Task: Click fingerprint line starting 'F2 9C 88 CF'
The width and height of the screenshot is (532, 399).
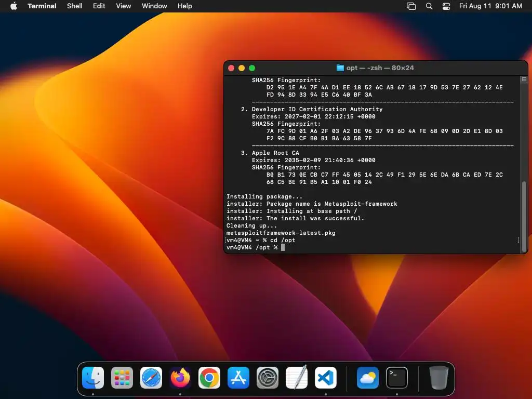Action: [x=319, y=138]
